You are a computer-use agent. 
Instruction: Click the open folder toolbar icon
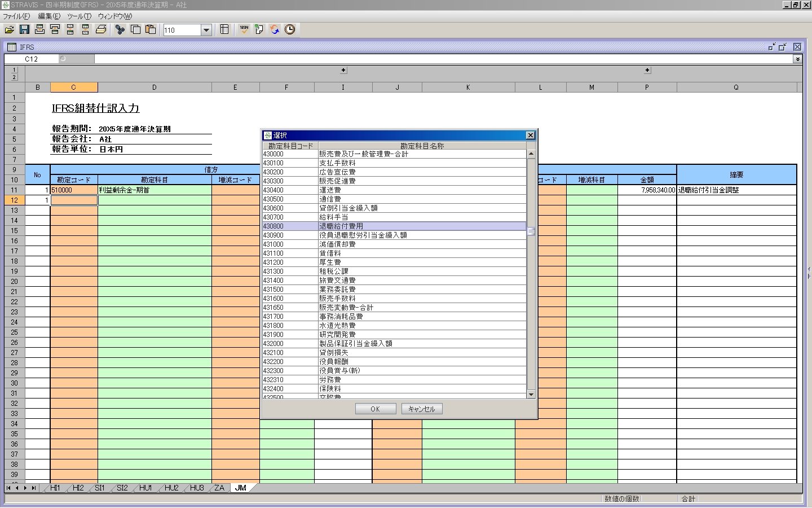click(9, 30)
